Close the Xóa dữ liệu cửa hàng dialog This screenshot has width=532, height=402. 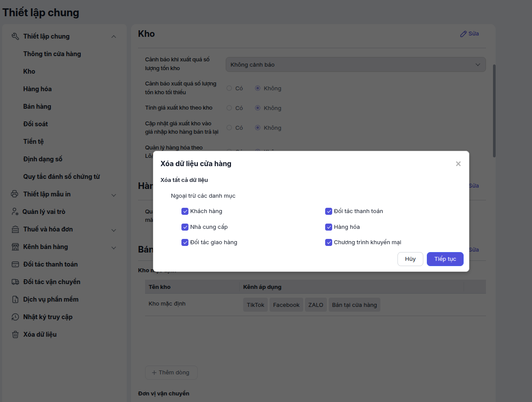[x=458, y=164]
